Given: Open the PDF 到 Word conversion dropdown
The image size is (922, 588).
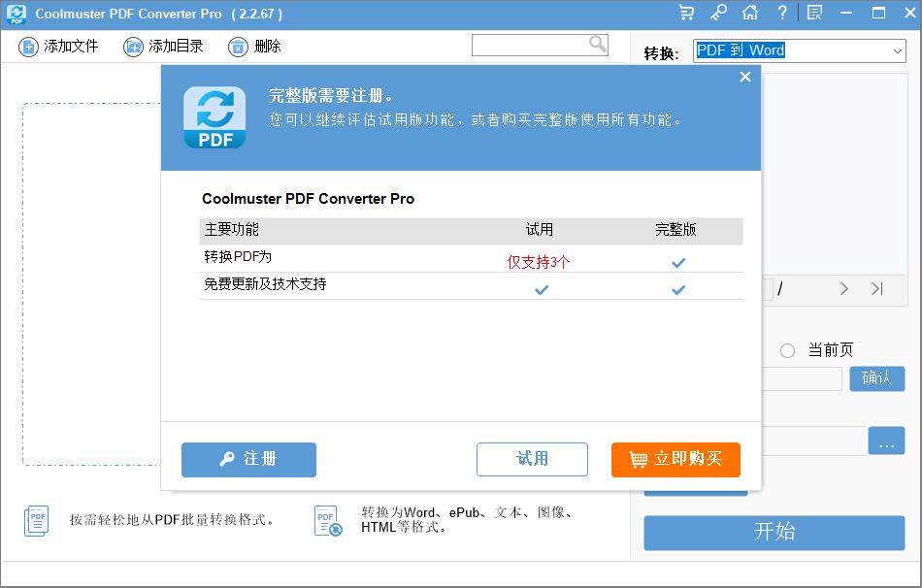Looking at the screenshot, I should point(799,50).
